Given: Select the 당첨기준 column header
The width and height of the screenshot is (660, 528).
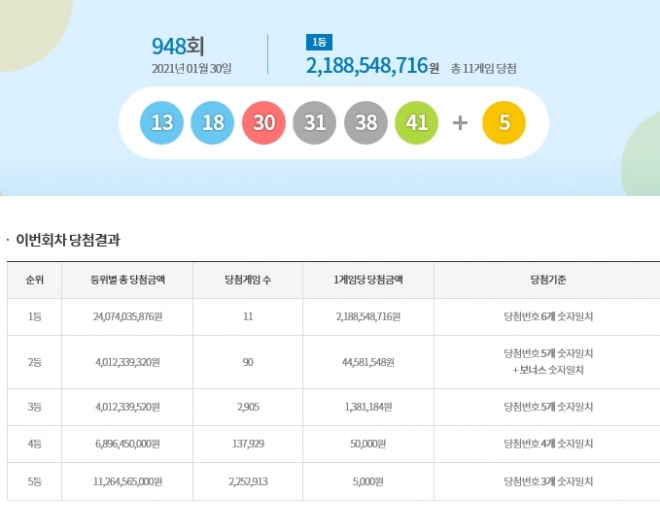Looking at the screenshot, I should point(549,280).
